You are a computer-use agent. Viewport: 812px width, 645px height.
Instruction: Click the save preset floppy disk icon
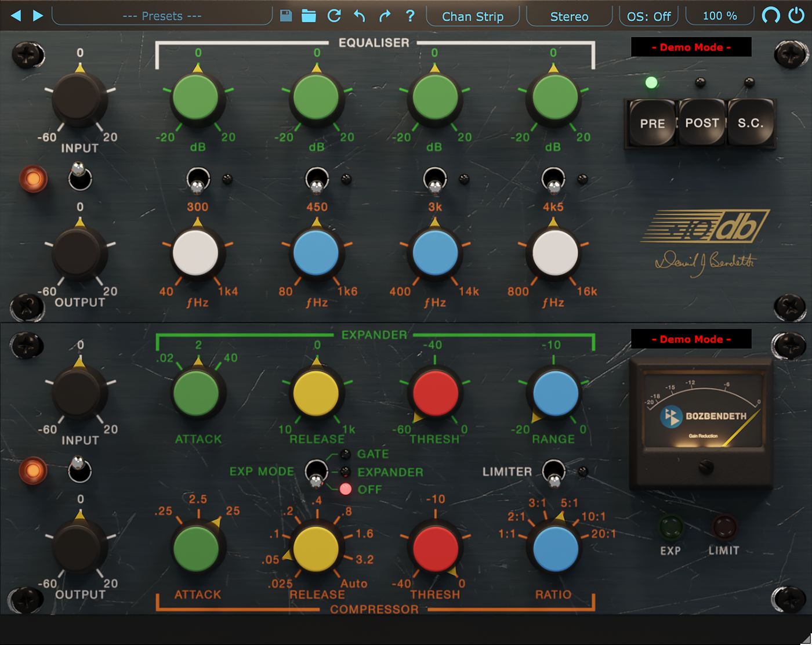pos(285,16)
